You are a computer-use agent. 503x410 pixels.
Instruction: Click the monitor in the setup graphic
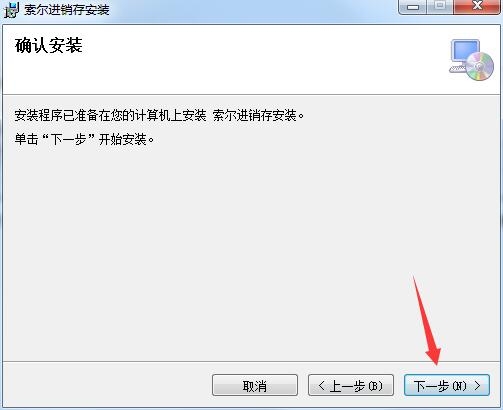tap(465, 52)
